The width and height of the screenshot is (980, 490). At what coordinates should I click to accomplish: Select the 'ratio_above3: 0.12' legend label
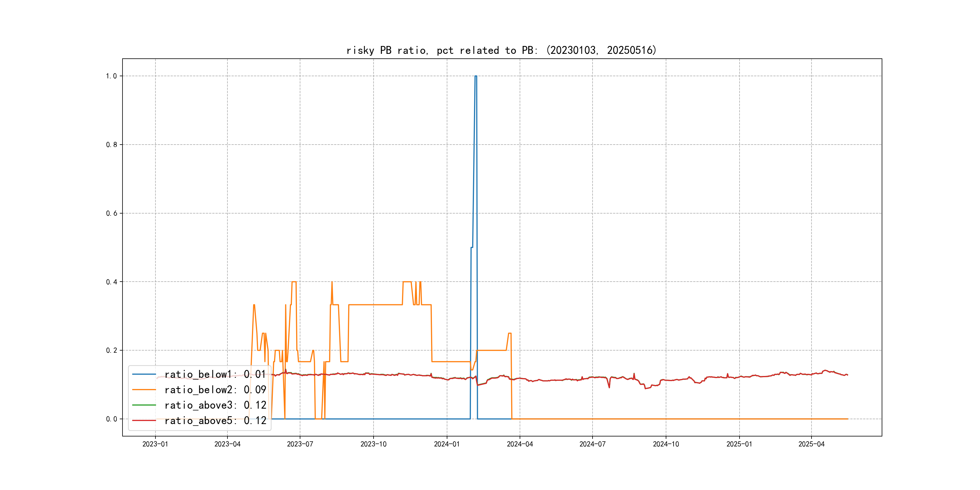(215, 405)
